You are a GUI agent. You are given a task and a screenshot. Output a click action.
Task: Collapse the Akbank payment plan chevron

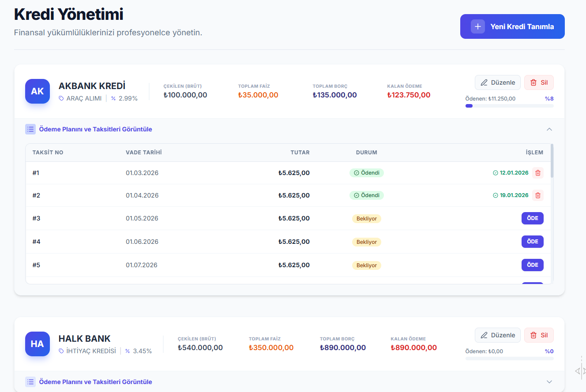tap(549, 129)
